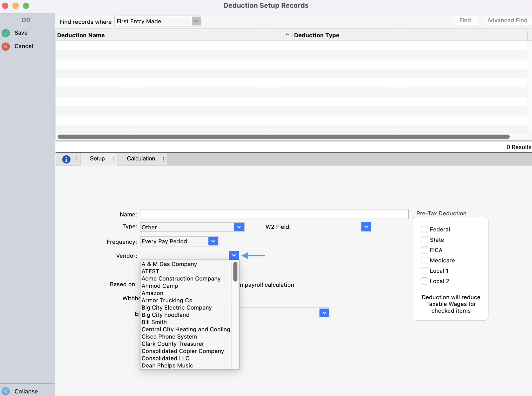Open the W2 Field dropdown
The image size is (532, 396).
[x=366, y=227]
